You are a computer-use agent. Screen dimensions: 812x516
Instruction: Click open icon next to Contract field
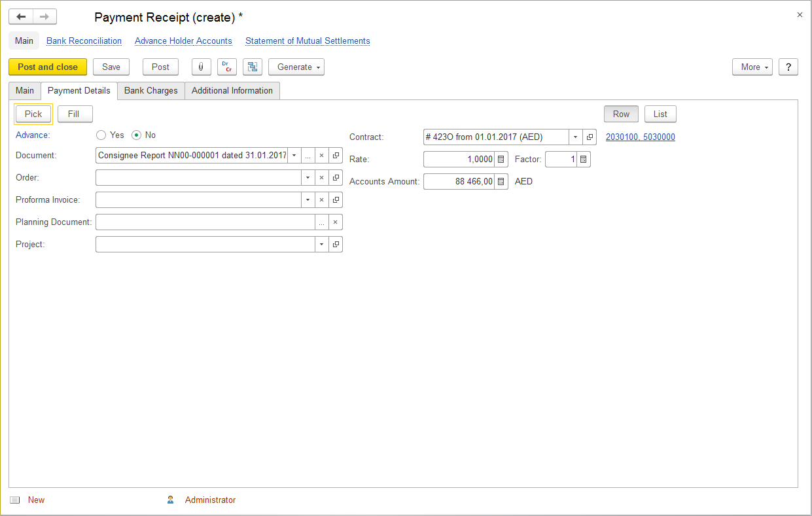(x=590, y=137)
